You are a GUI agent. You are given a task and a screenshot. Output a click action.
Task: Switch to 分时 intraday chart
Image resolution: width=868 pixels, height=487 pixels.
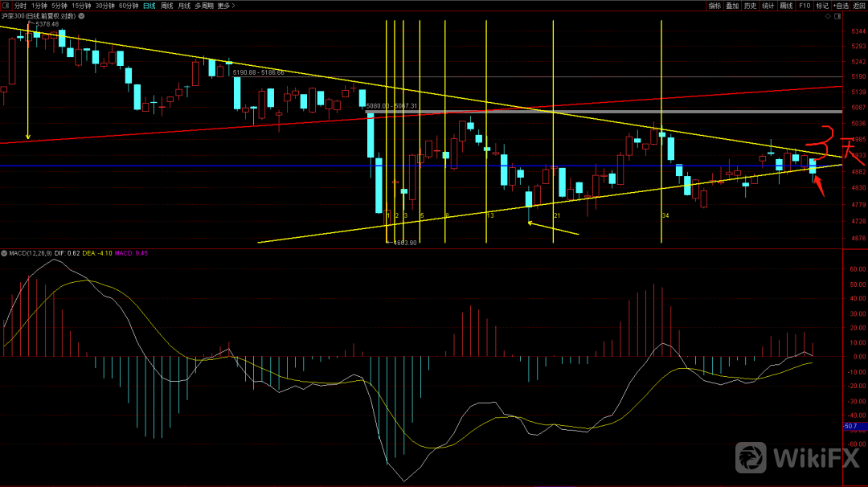[x=20, y=6]
